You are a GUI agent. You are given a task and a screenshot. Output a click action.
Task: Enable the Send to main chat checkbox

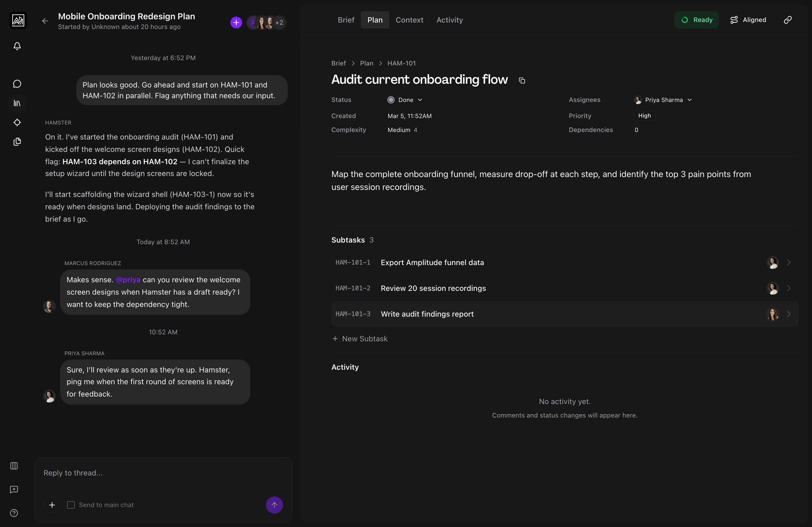point(71,505)
